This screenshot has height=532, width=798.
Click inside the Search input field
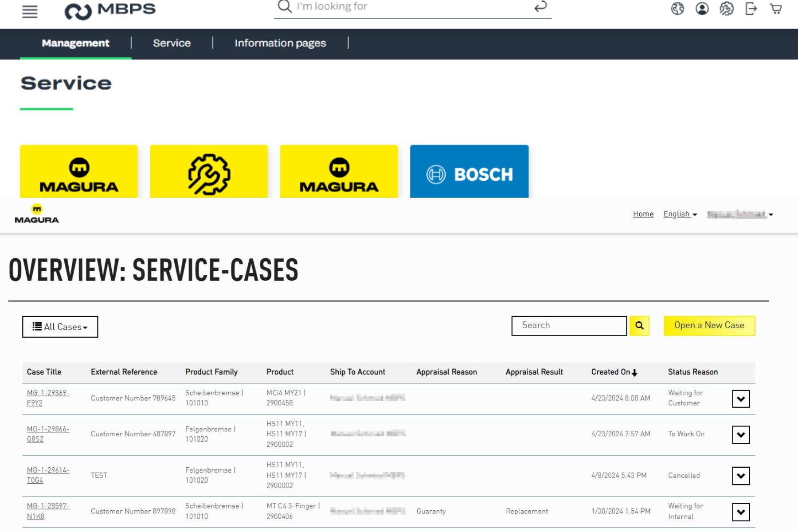[568, 325]
